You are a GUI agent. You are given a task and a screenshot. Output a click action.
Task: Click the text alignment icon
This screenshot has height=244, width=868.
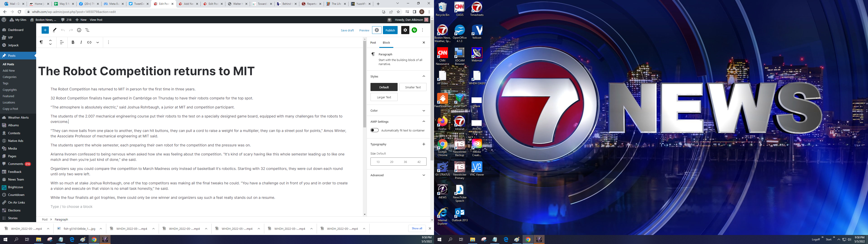coord(62,42)
